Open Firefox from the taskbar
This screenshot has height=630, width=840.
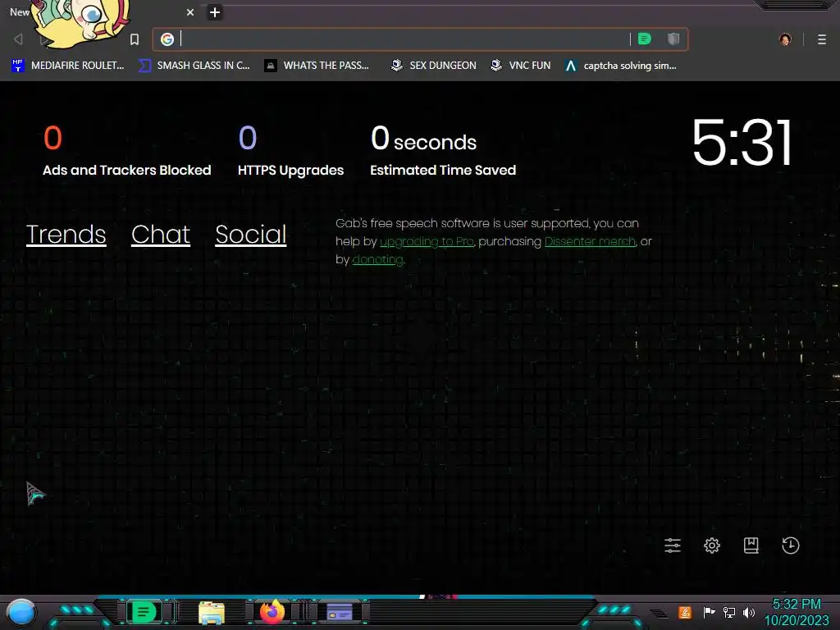pos(272,612)
